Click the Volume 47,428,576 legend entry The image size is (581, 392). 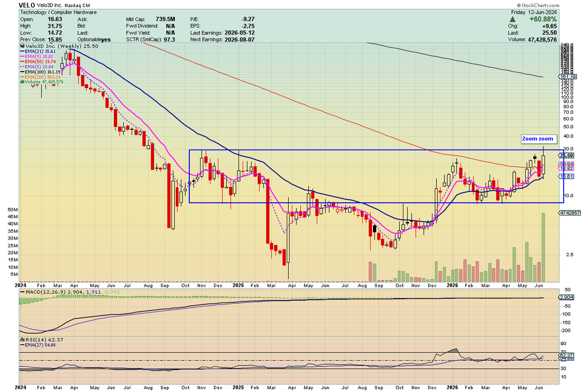pos(41,82)
